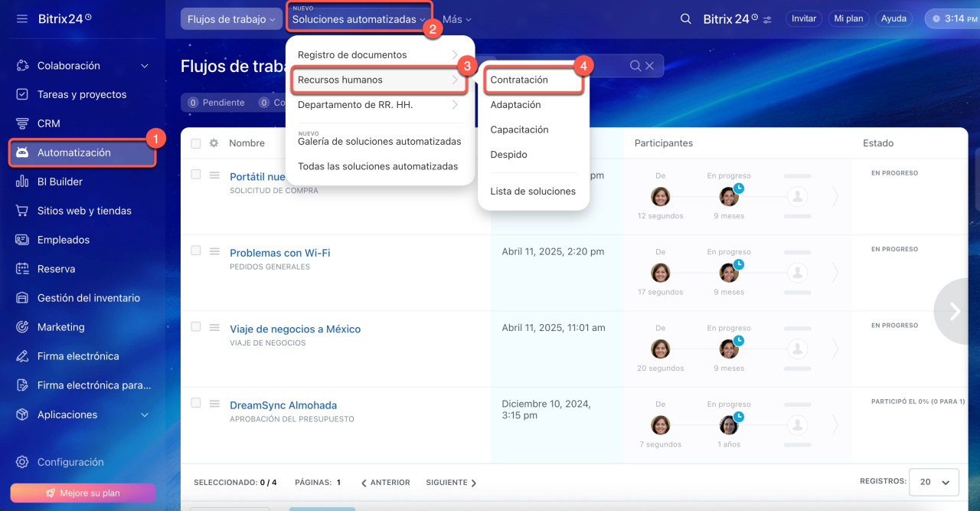
Task: Click the Marketing target icon in sidebar
Action: coord(22,327)
